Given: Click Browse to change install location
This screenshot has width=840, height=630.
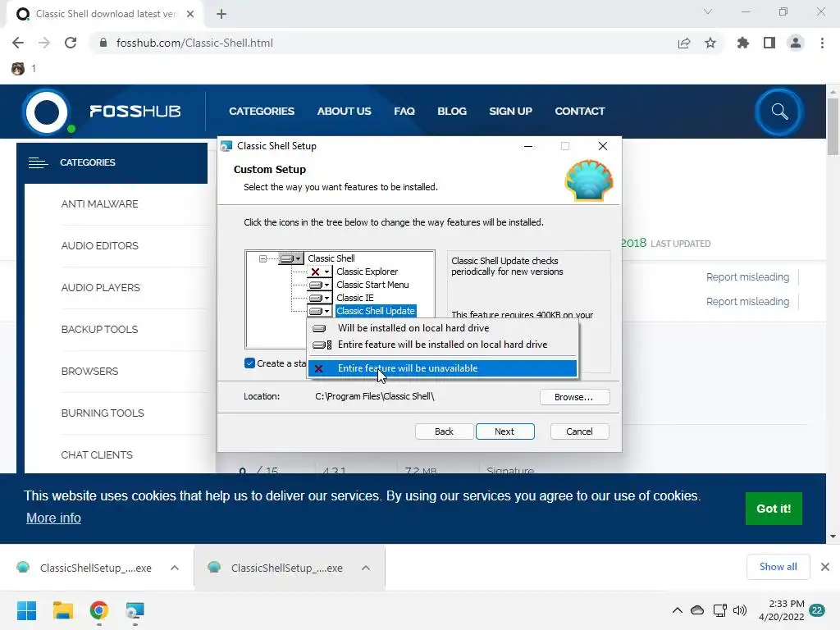Looking at the screenshot, I should click(573, 397).
